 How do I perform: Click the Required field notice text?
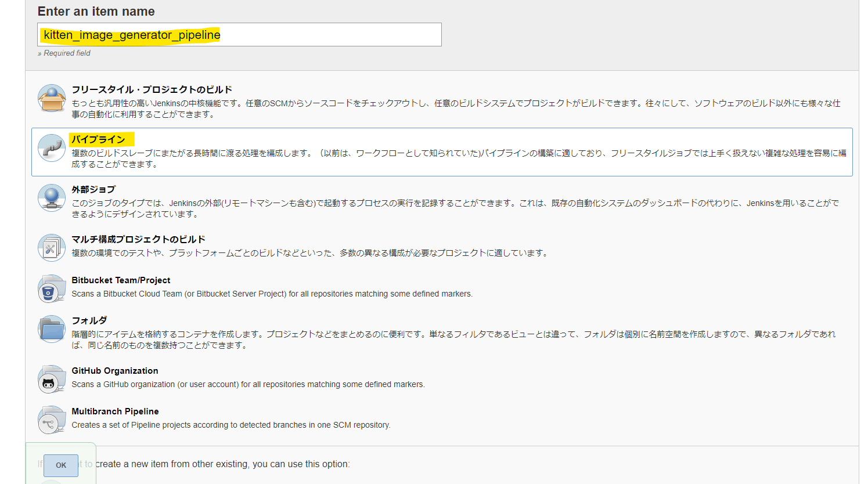pyautogui.click(x=64, y=53)
